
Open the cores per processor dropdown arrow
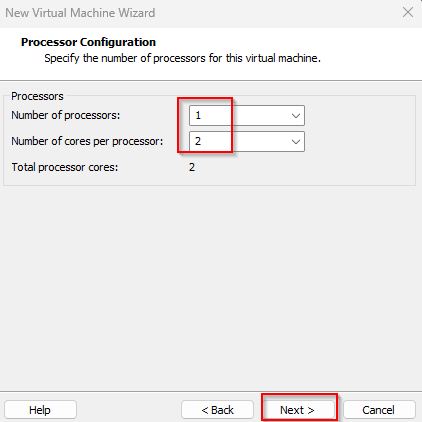click(296, 142)
